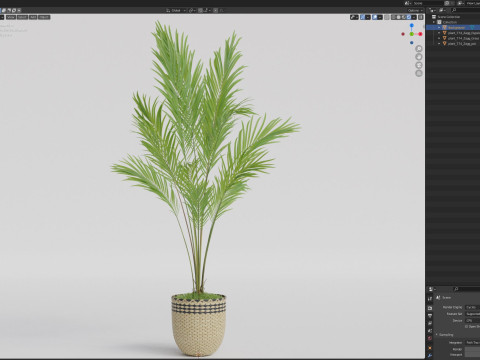Toggle camera view navigation button

(x=419, y=65)
